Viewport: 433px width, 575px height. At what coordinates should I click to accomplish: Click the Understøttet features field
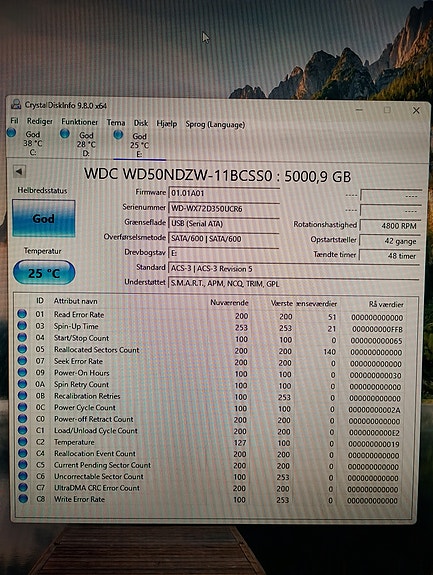coord(294,283)
